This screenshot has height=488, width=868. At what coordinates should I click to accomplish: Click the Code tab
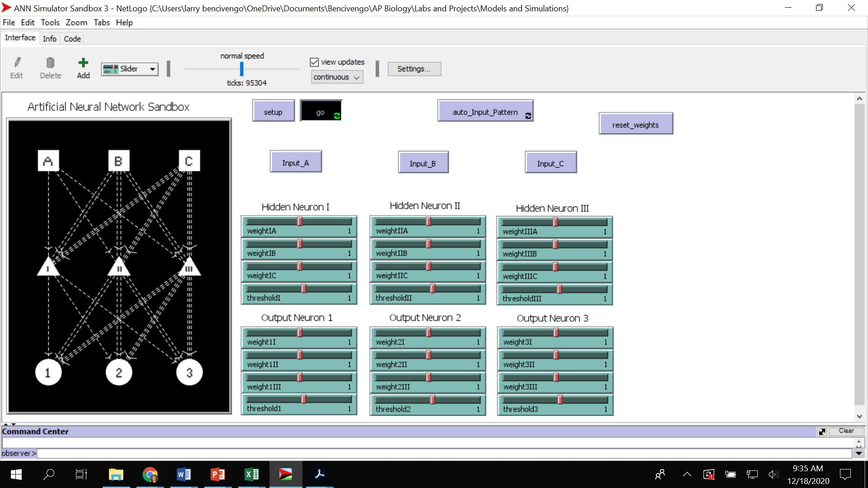[x=71, y=39]
